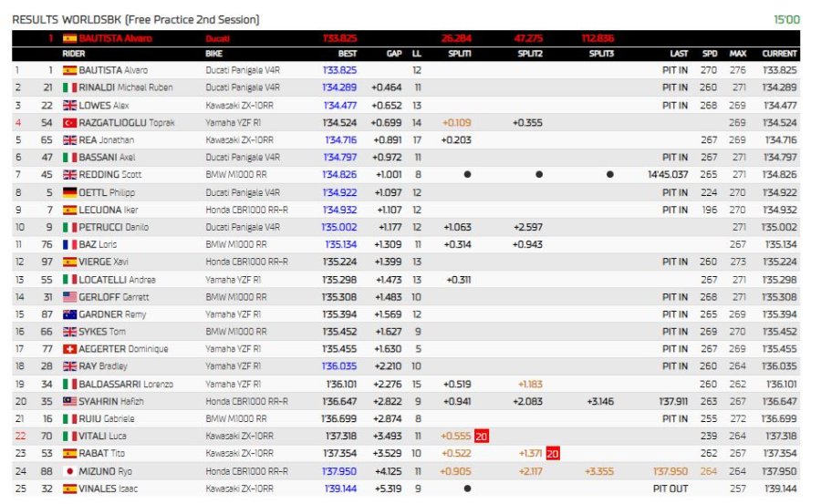The image size is (821, 504).
Task: Click the Malaysian flag beside SYAHRIN Hafizh
Action: [x=69, y=401]
